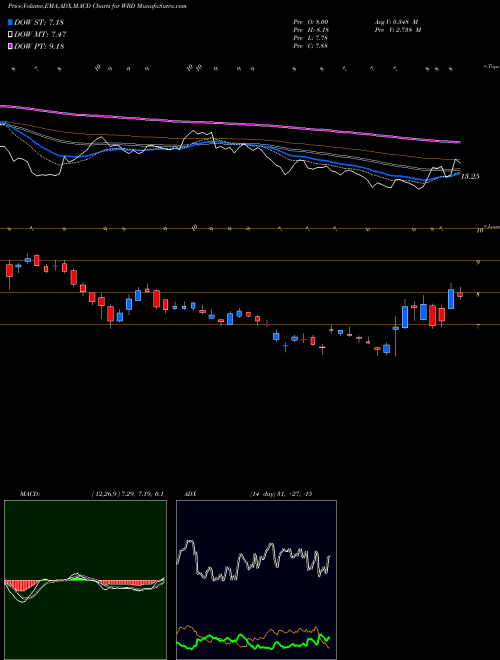Click the ADX values '(14 day) 31, +27, -15'

coord(280,494)
